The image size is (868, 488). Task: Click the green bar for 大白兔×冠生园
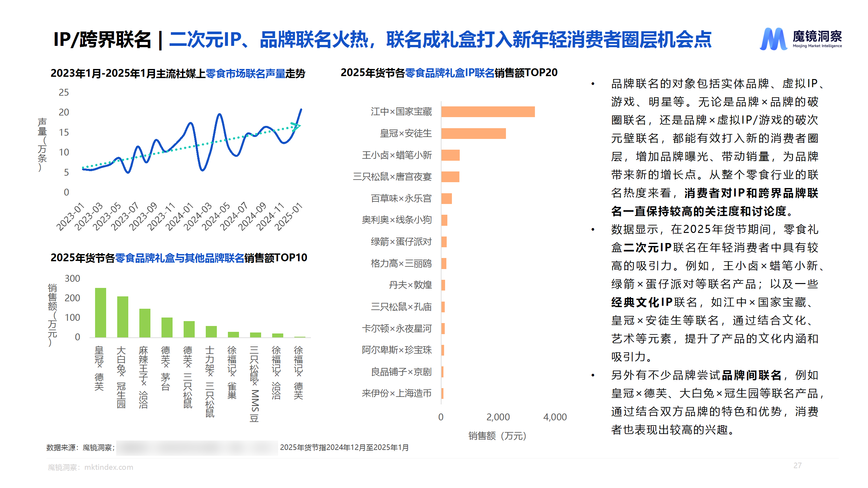point(123,317)
